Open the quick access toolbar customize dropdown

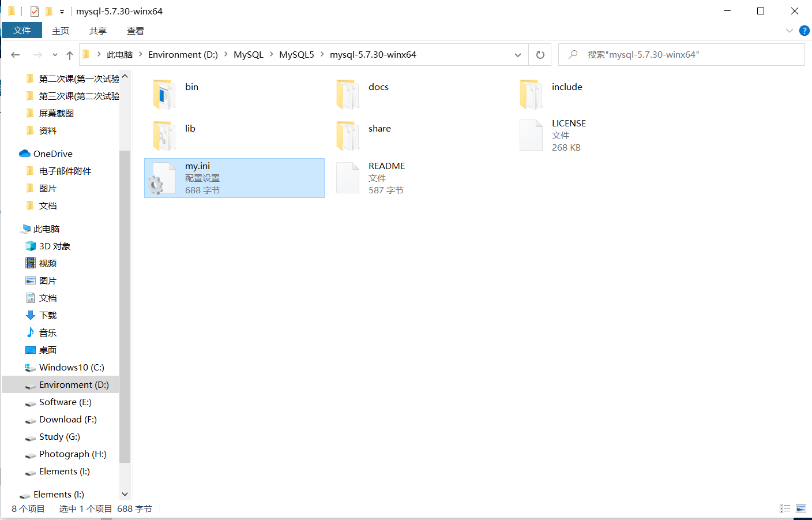[62, 11]
